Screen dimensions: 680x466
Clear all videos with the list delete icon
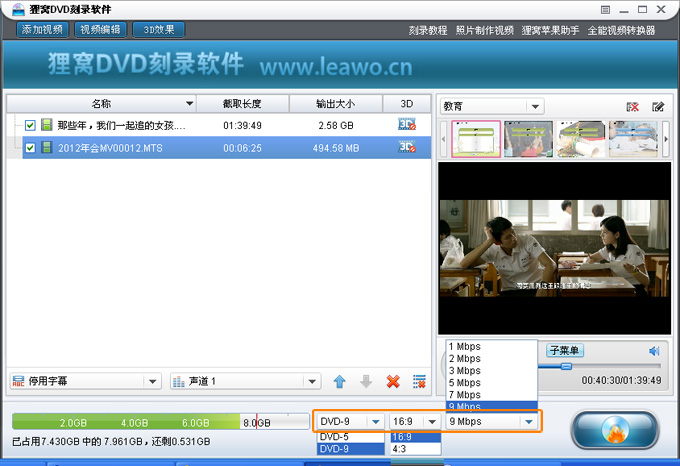tap(419, 381)
